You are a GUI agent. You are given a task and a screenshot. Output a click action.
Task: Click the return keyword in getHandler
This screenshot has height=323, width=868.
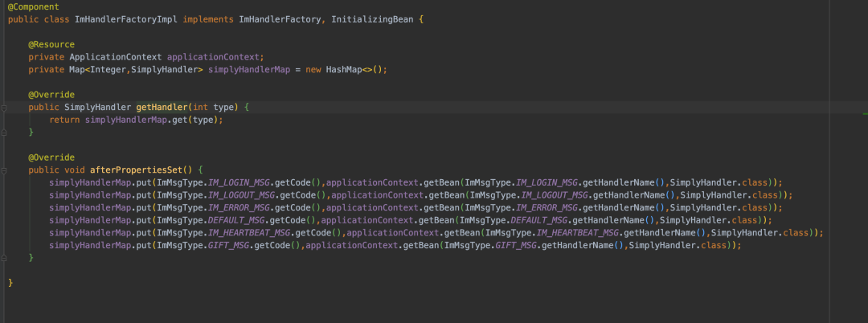coord(64,120)
